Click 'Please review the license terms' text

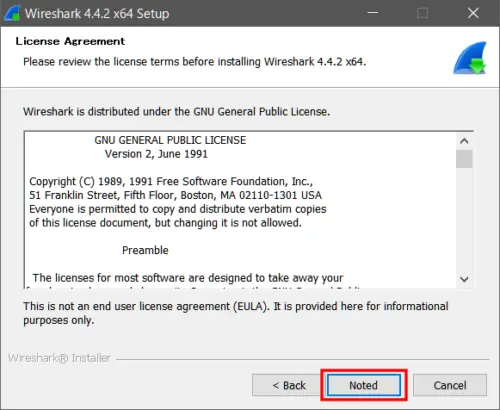(x=195, y=62)
